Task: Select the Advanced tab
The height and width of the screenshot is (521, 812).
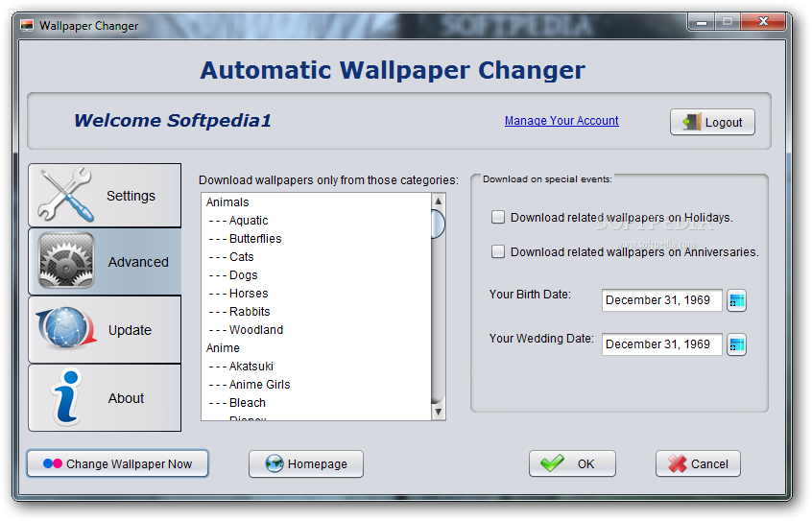Action: coord(105,262)
